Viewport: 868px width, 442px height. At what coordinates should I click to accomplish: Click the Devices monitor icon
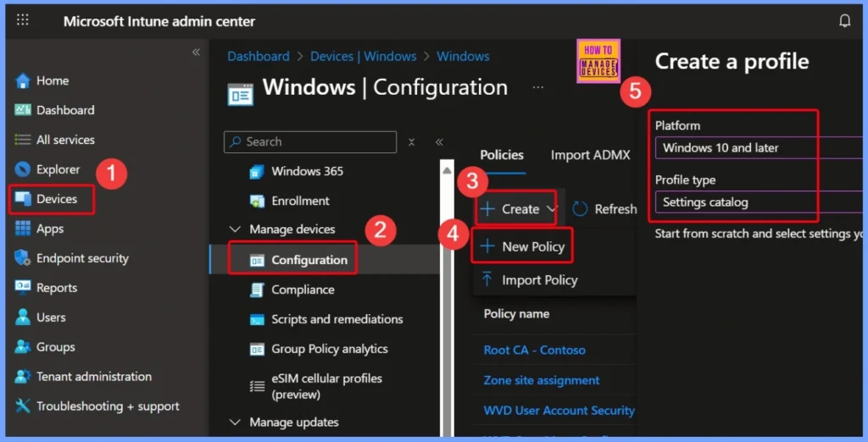tap(23, 199)
